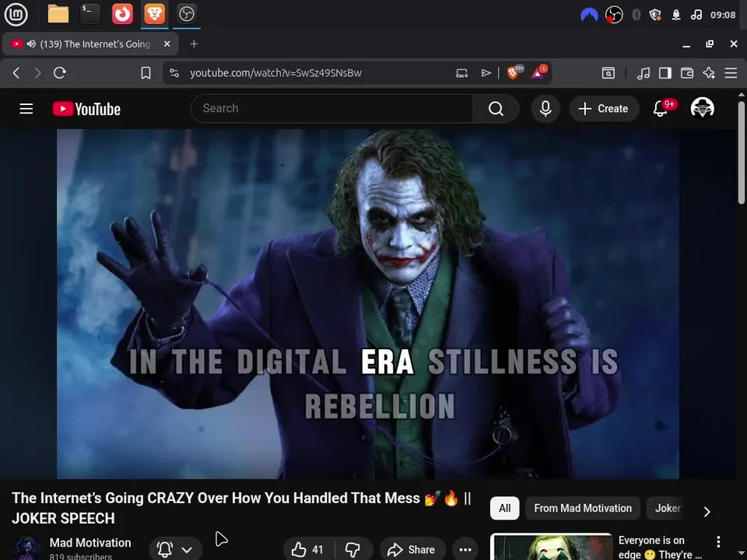Open Everyone is on edge video title
747x560 pixels.
[x=660, y=547]
